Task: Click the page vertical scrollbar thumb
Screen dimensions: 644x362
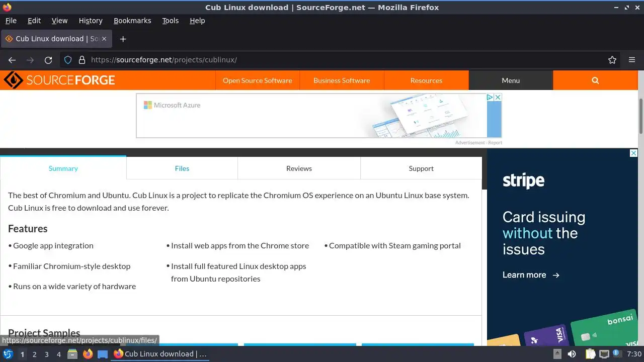Action: coord(641,116)
